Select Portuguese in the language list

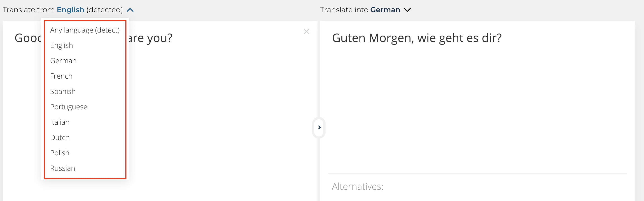point(68,107)
